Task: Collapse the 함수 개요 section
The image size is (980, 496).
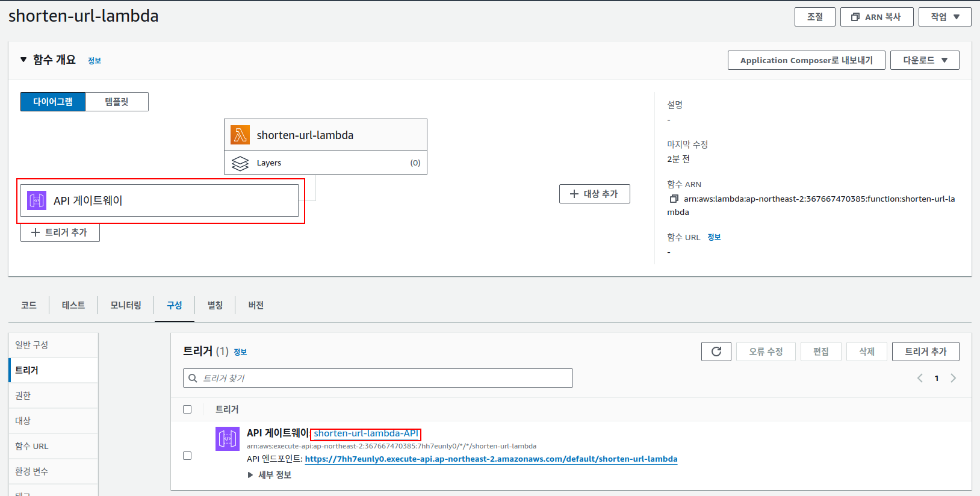Action: (x=23, y=60)
